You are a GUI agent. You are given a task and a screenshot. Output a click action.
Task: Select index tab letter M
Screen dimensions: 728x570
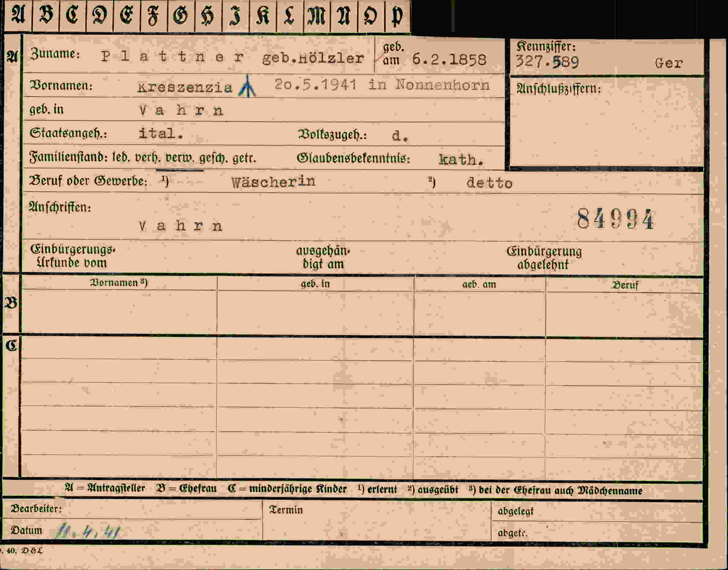[317, 16]
